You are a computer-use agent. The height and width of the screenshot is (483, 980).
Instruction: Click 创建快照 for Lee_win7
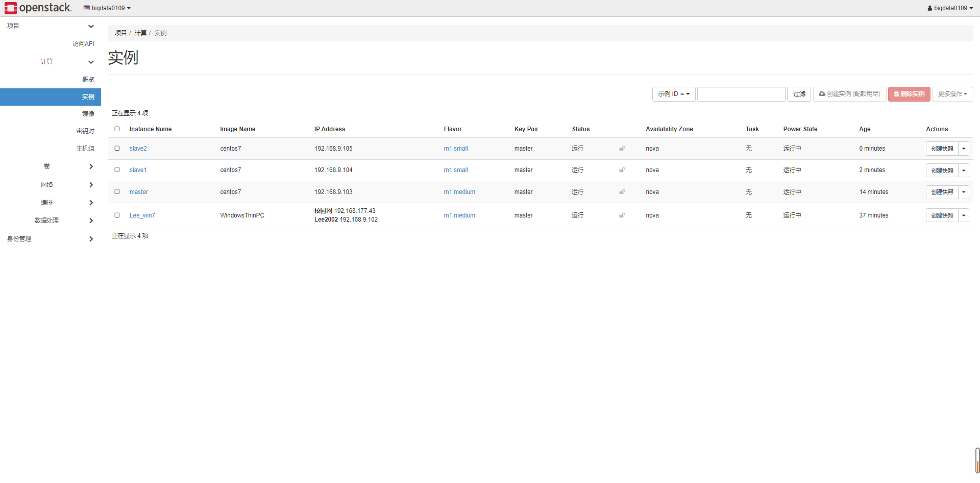pos(942,215)
